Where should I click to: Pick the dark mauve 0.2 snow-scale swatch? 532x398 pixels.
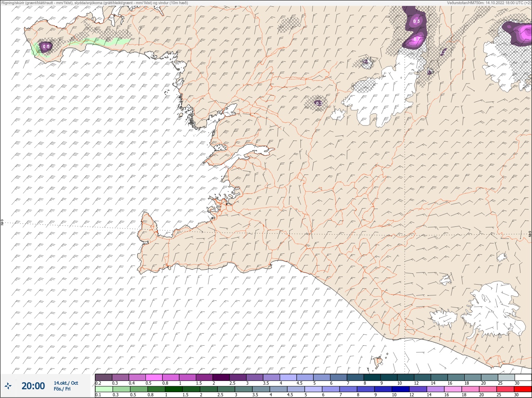[x=103, y=377]
